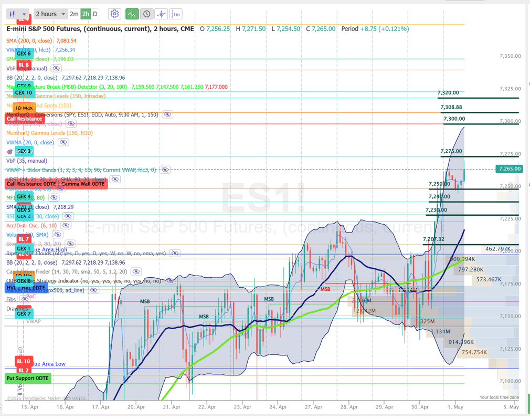The height and width of the screenshot is (420, 530).
Task: Click SMA (200, 0, close) legend label
Action: click(29, 40)
